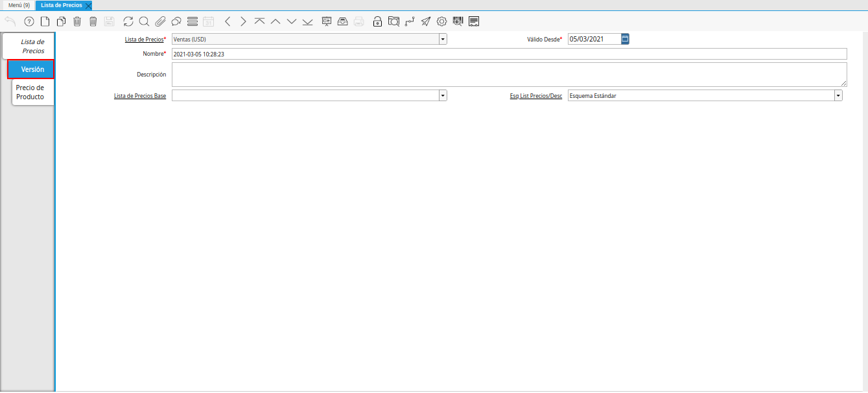Viewport: 868px width, 393px height.
Task: Expand the Lista de Precios dropdown arrow
Action: 443,39
